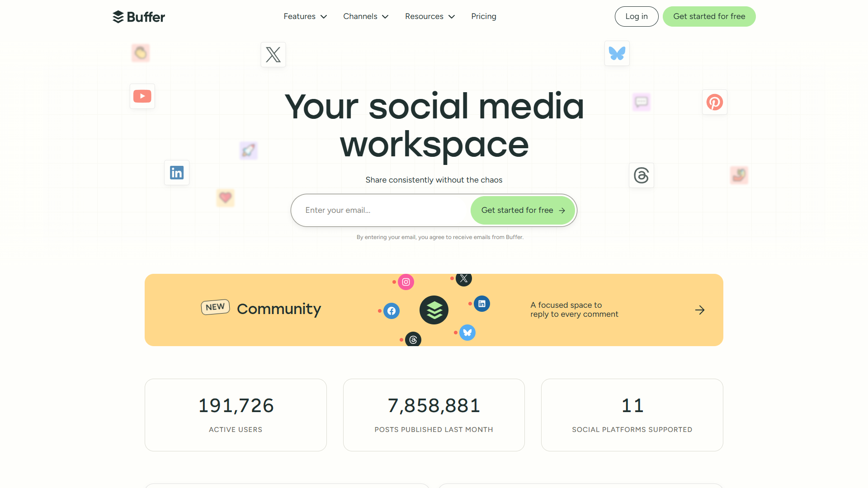
Task: Select the YouTube icon
Action: click(142, 96)
